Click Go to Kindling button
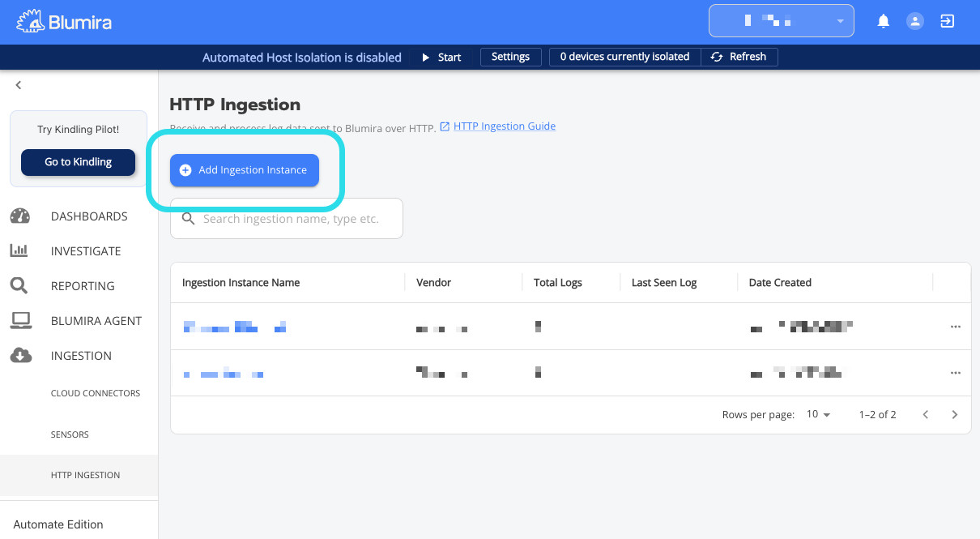The image size is (980, 539). [79, 162]
